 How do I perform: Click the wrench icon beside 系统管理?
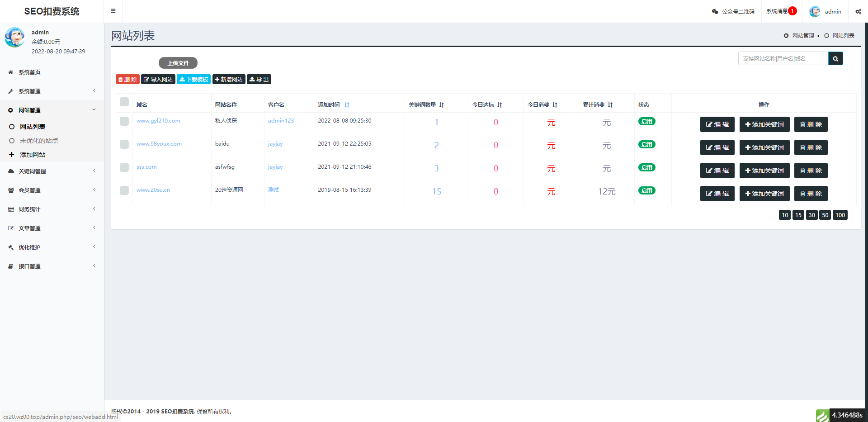coord(11,91)
